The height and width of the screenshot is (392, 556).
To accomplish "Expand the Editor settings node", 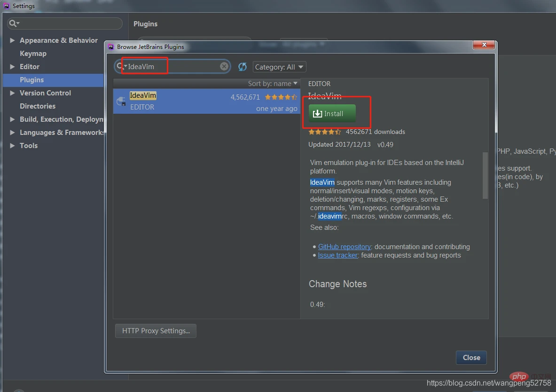I will coord(12,67).
